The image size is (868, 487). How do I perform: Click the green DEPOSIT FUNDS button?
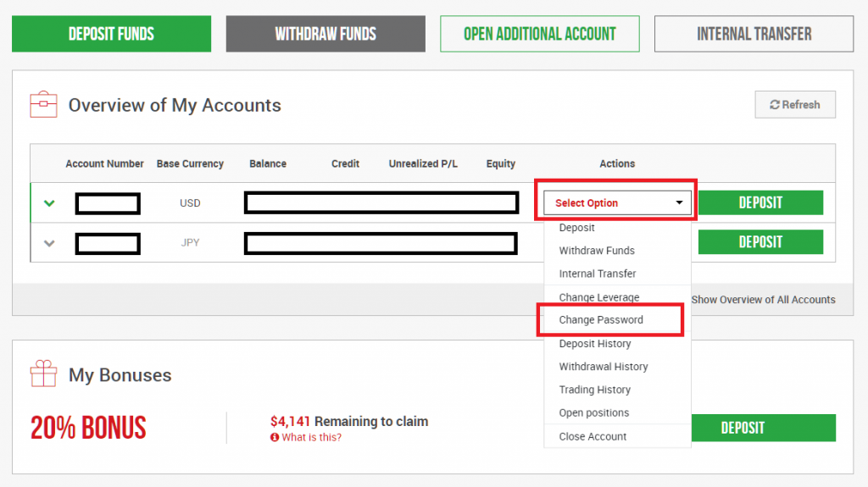point(111,34)
